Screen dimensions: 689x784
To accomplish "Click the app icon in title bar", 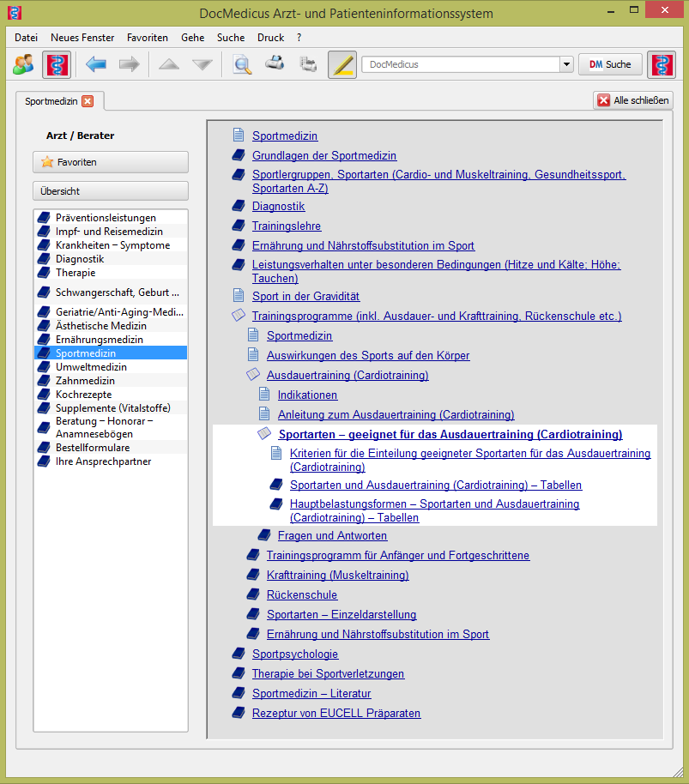I will coord(15,13).
